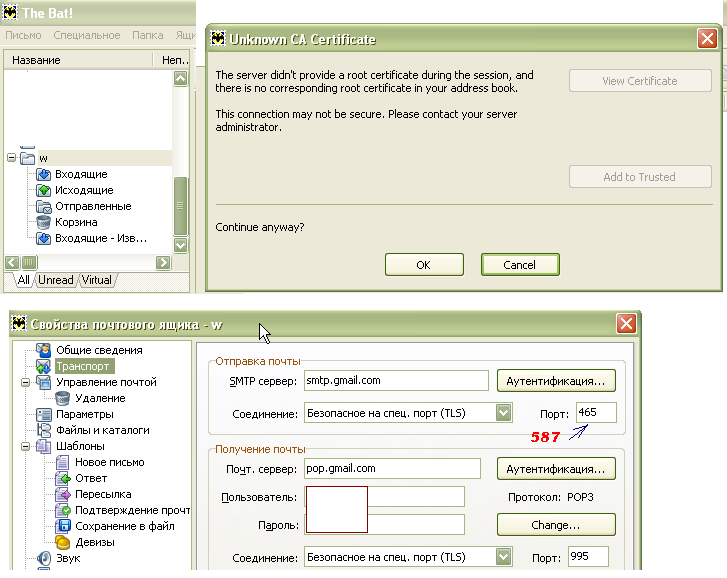Click the Сохранение в файл disk icon
Viewport: 727px width, 578px height.
62,526
